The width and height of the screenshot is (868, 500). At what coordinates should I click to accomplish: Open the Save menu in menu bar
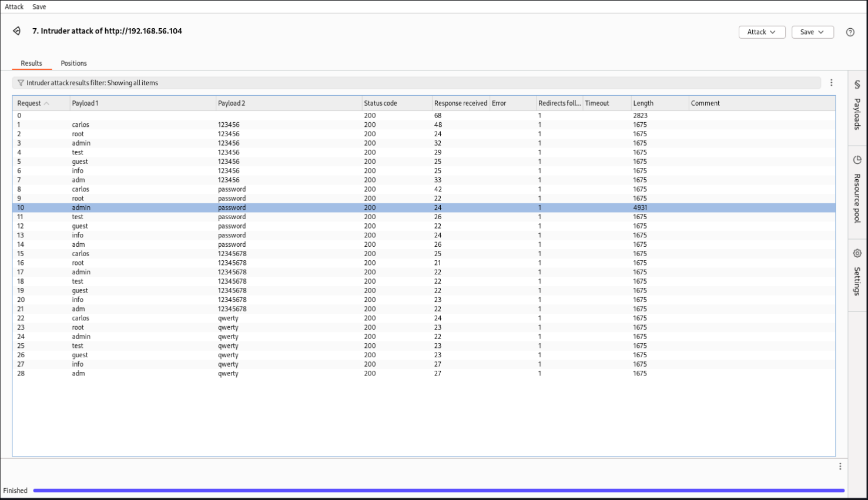tap(39, 6)
